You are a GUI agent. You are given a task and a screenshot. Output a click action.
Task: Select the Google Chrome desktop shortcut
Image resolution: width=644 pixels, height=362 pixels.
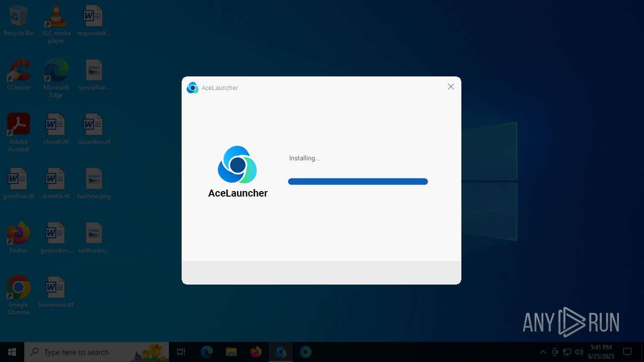(19, 296)
